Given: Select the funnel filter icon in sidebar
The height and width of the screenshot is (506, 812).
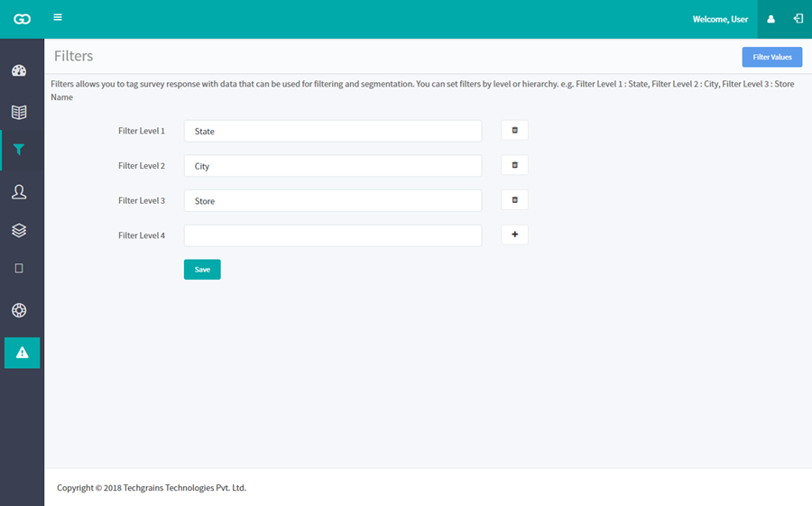Looking at the screenshot, I should [x=19, y=150].
